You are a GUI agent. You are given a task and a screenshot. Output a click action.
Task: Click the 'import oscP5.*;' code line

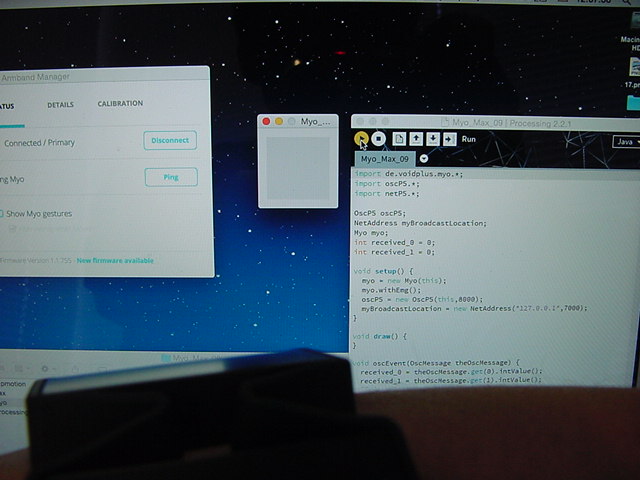pos(387,184)
